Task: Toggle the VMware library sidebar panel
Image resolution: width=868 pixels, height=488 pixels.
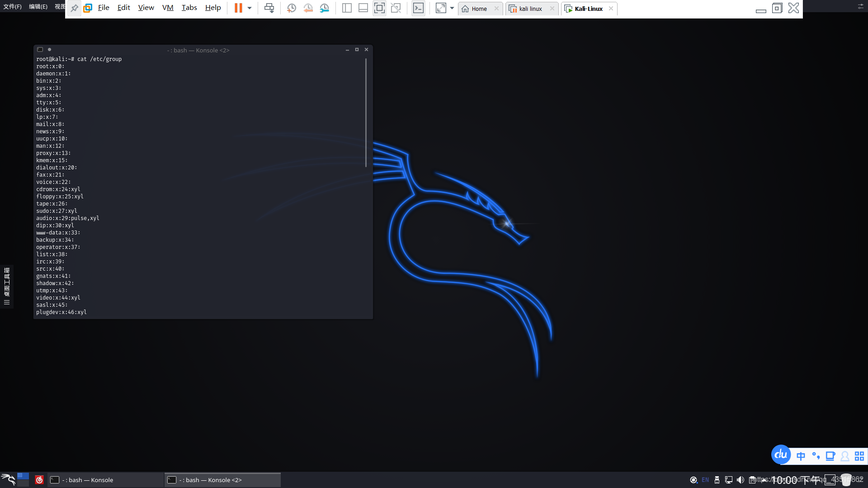Action: 347,8
